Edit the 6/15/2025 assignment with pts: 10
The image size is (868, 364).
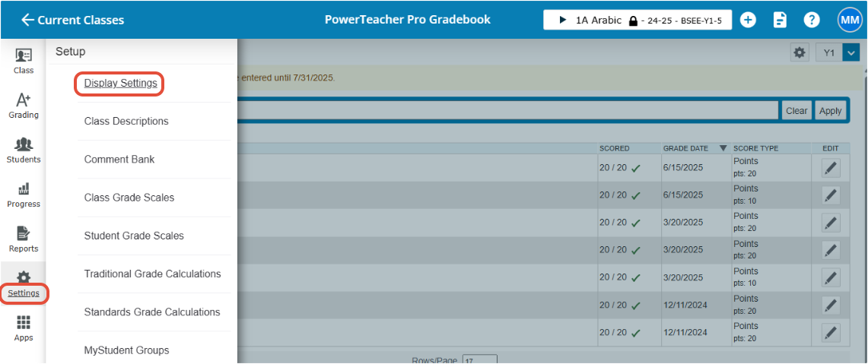click(831, 195)
